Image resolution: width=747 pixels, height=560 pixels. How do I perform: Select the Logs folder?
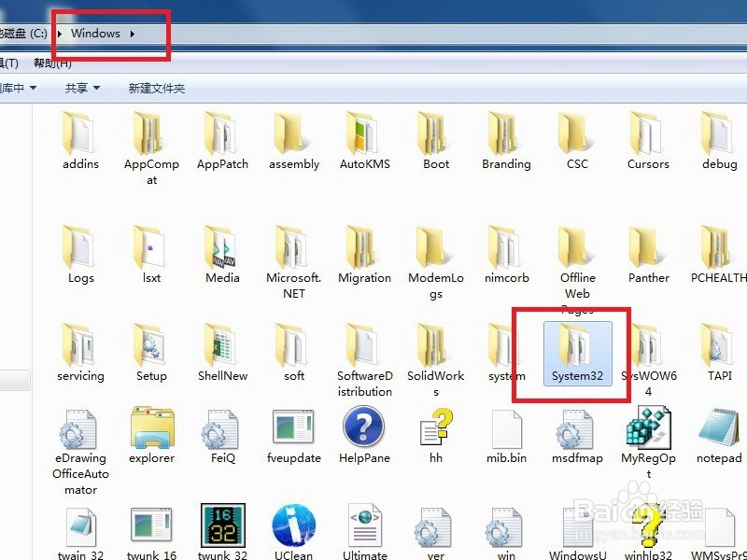point(80,254)
